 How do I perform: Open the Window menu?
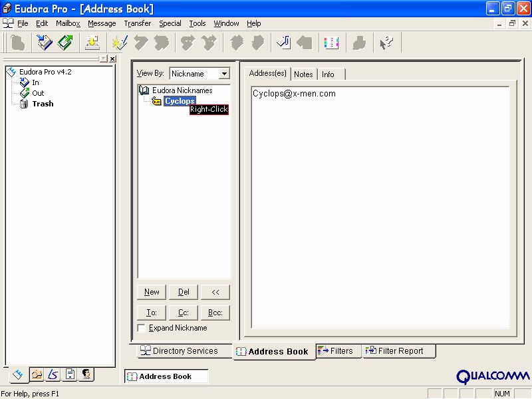(226, 23)
